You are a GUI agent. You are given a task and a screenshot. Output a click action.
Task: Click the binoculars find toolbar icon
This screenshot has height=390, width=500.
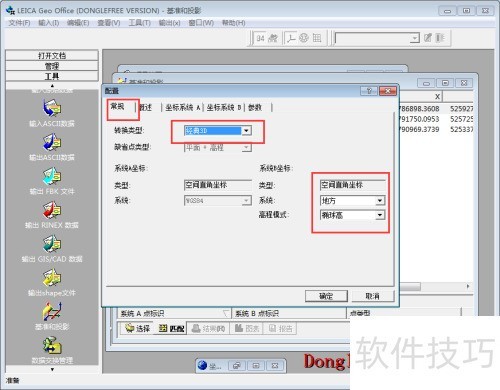pyautogui.click(x=273, y=38)
